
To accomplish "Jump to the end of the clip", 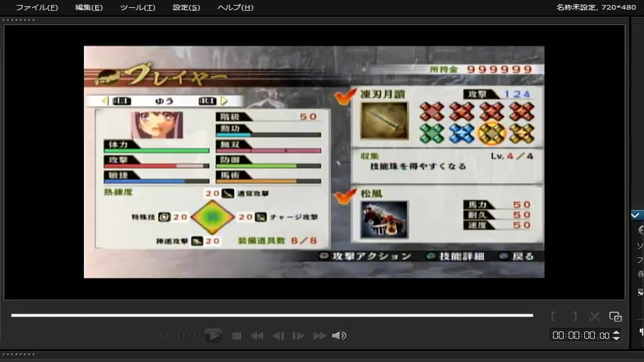I will point(319,336).
